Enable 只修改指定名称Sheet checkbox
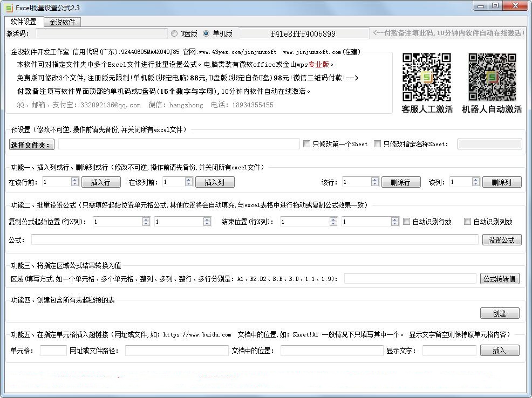 click(x=377, y=144)
